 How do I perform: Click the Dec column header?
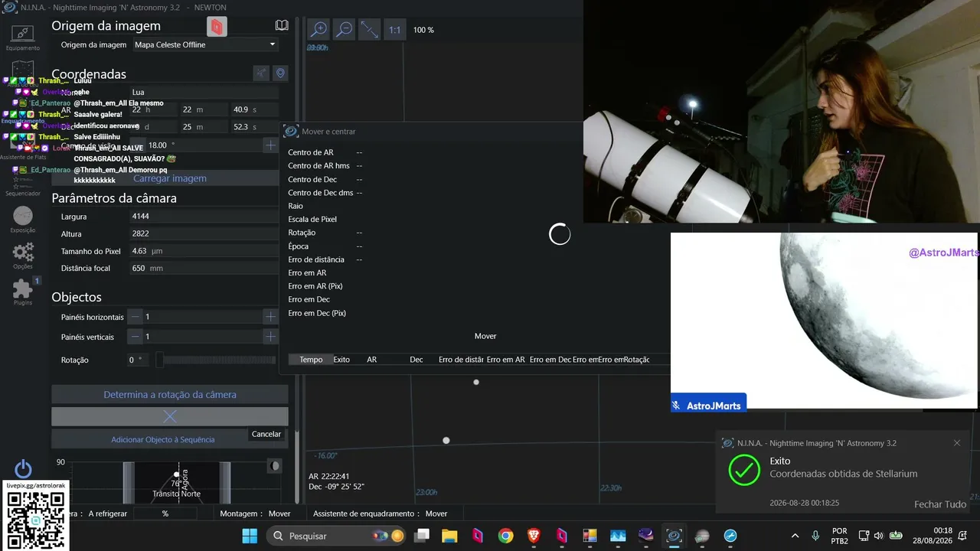pos(416,360)
